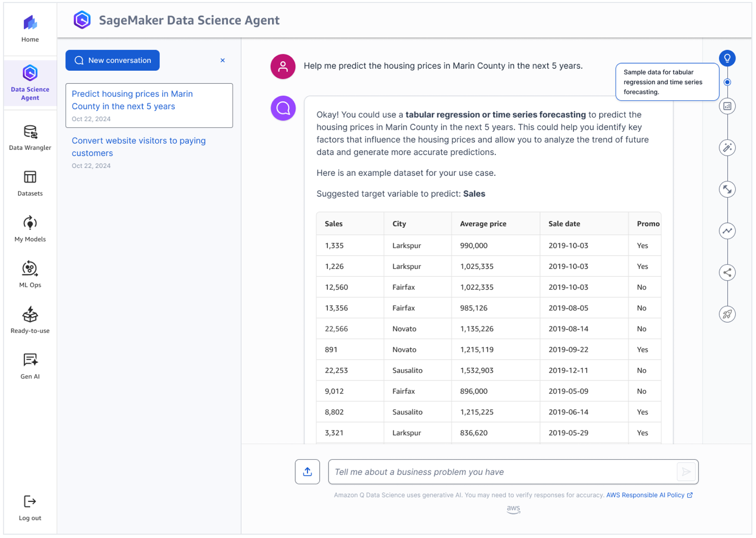
Task: Log out of the application
Action: click(x=30, y=508)
